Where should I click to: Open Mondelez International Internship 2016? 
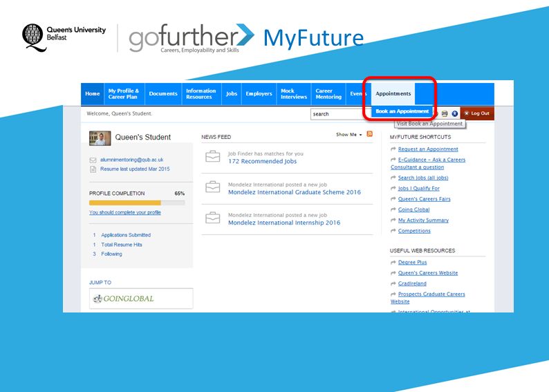point(284,223)
